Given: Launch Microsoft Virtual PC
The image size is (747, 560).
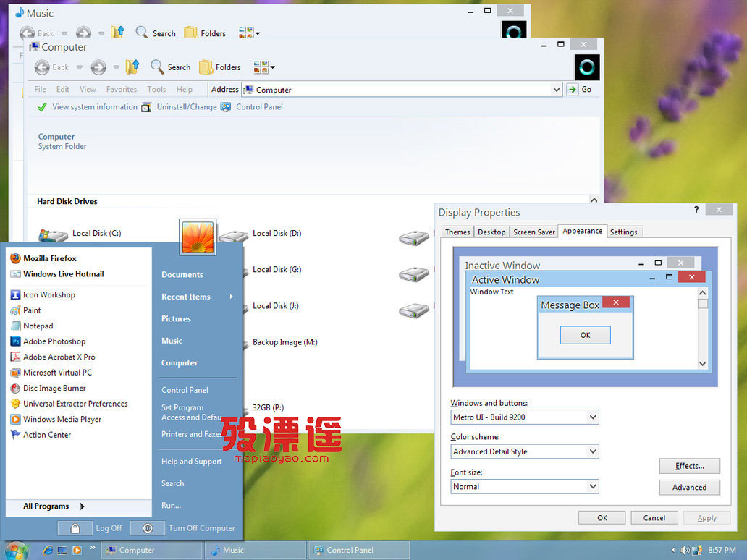Looking at the screenshot, I should pos(51,373).
